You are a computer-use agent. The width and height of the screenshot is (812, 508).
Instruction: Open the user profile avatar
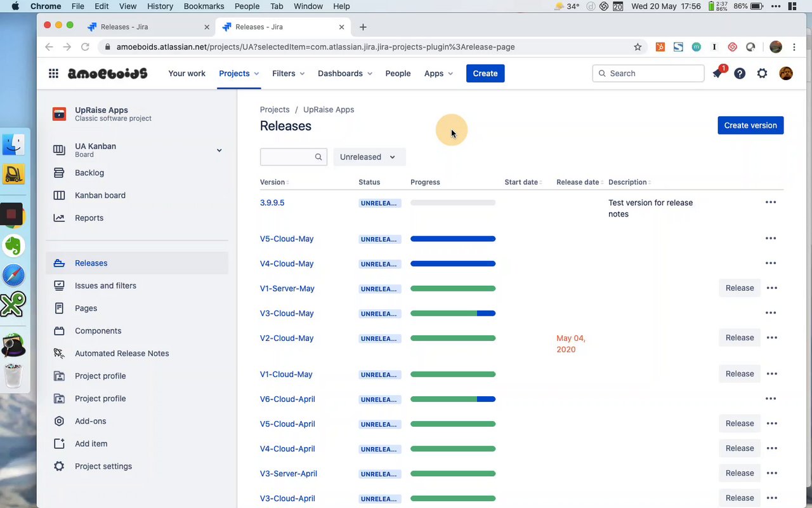[786, 74]
